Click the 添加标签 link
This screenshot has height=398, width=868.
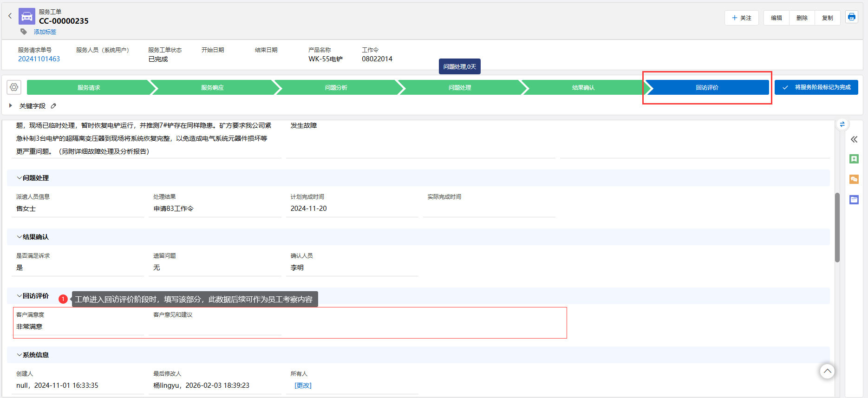tap(45, 32)
